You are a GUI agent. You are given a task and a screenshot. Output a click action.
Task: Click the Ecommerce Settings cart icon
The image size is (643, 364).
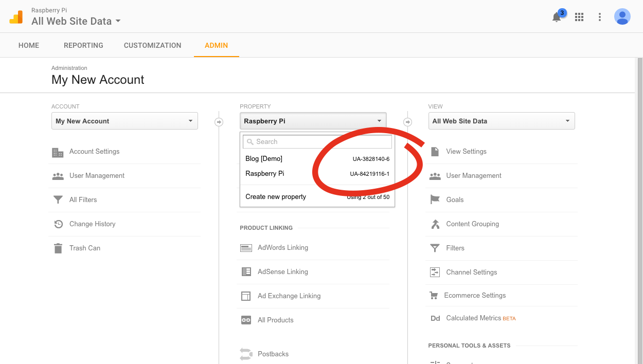434,296
